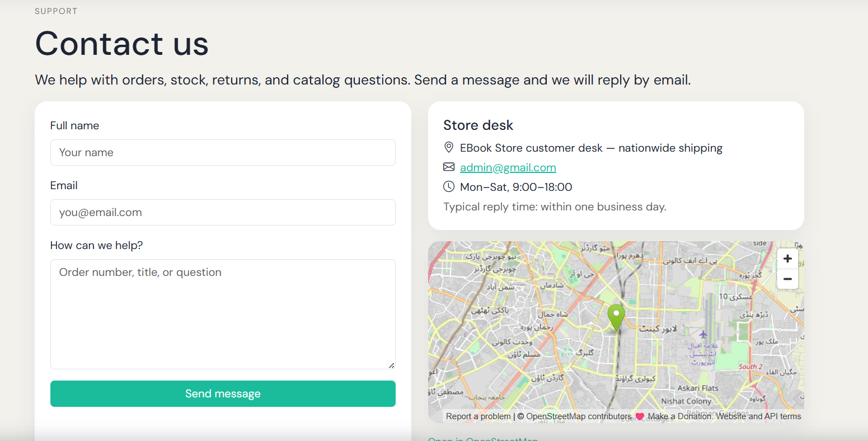Submit with the Send message button
Screen dimensions: 868x441
pyautogui.click(x=223, y=393)
